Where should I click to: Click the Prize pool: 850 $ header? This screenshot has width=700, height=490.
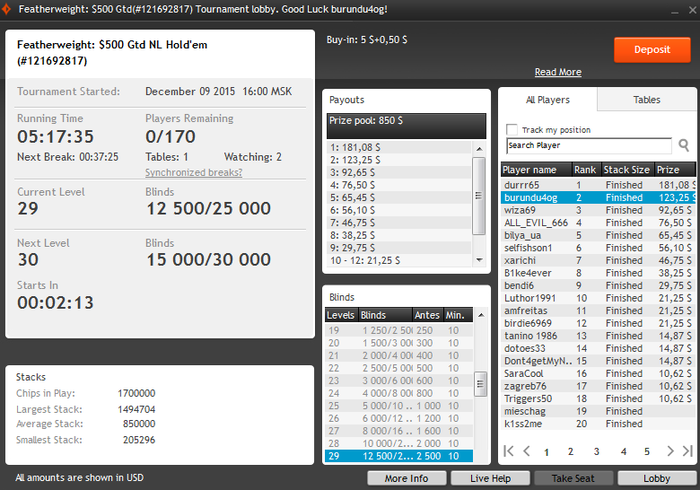[x=406, y=126]
